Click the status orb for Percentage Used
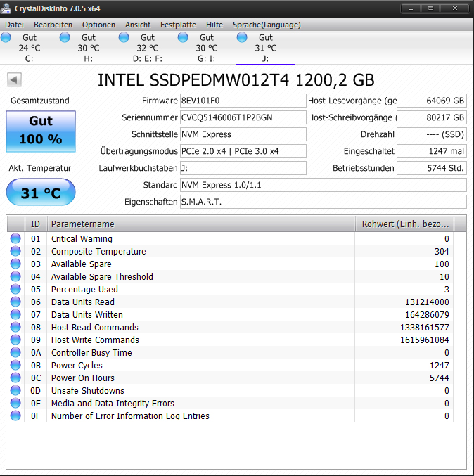The width and height of the screenshot is (474, 476). [15, 289]
